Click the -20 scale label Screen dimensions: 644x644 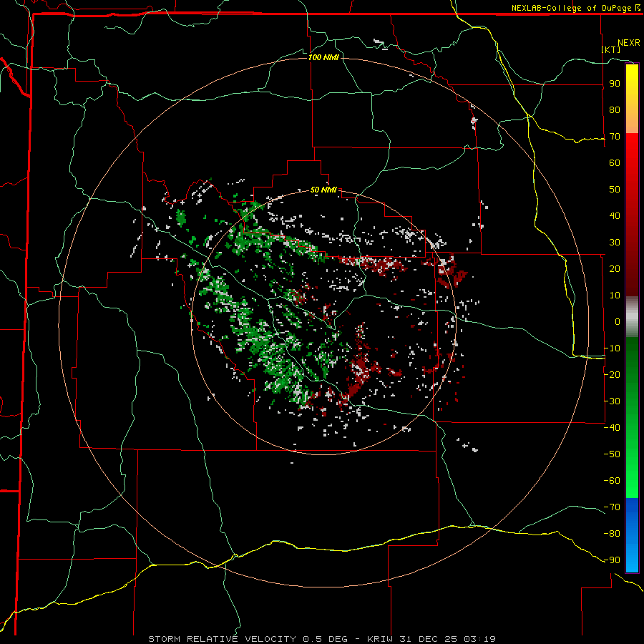[x=612, y=374]
